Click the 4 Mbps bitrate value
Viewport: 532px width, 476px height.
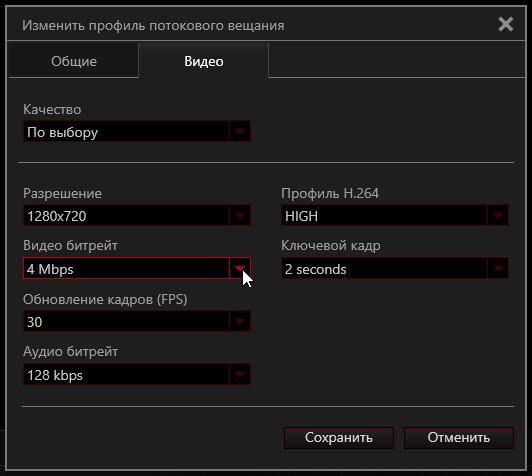[x=127, y=268]
